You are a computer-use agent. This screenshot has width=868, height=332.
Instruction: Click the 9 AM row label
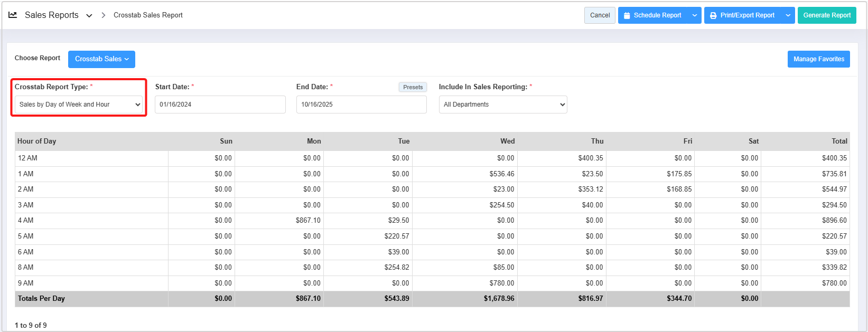click(x=25, y=283)
